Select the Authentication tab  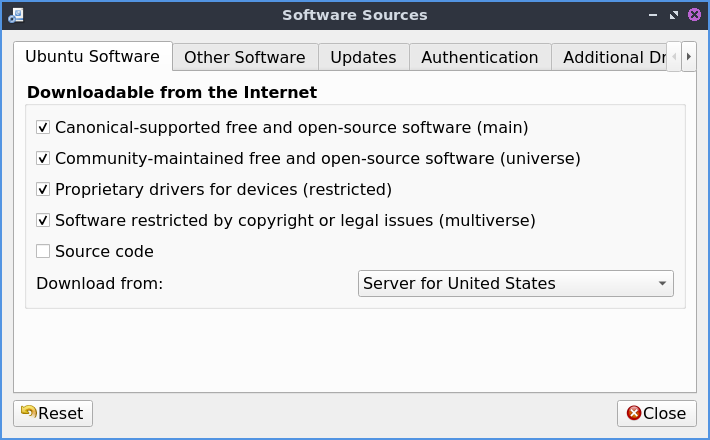pos(480,57)
